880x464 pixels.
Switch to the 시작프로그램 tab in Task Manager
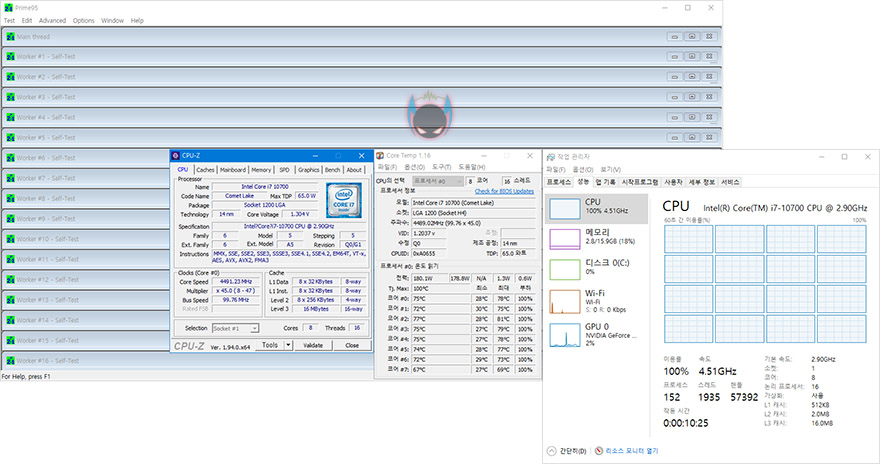(x=639, y=182)
